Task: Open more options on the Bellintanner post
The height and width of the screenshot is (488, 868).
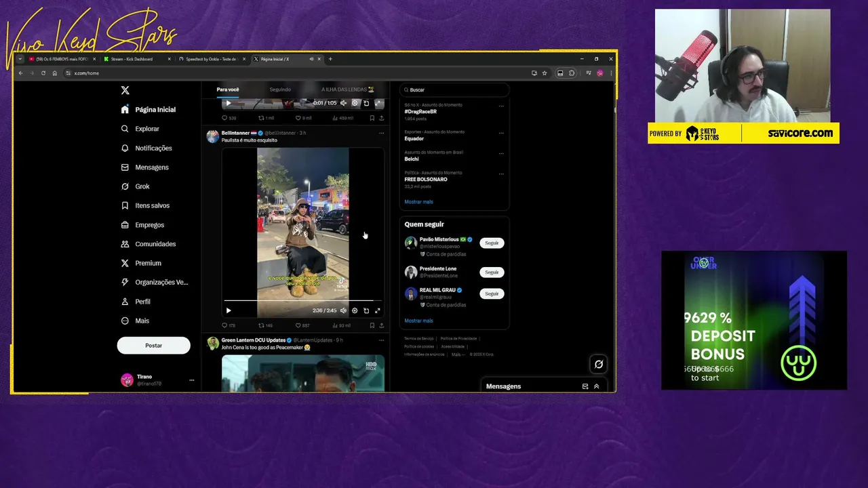Action: [381, 133]
